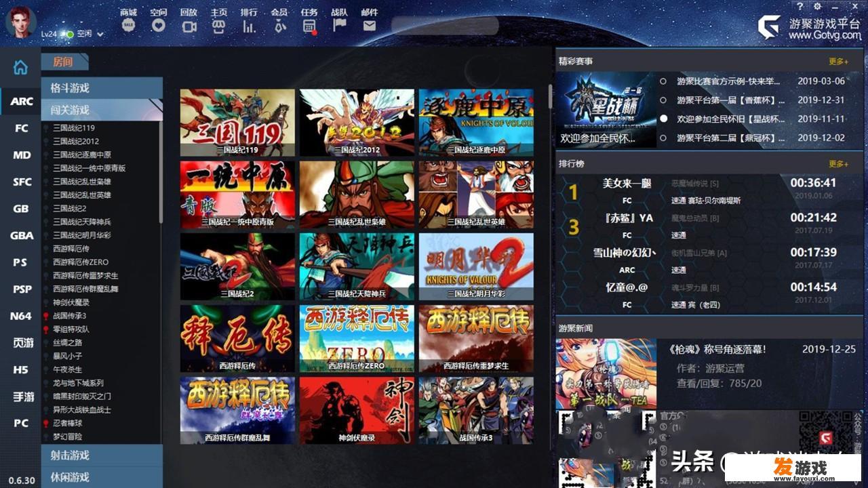Open the 三国战纪天降神兵 game thumbnail
Image resolution: width=868 pixels, height=488 pixels.
[x=357, y=266]
